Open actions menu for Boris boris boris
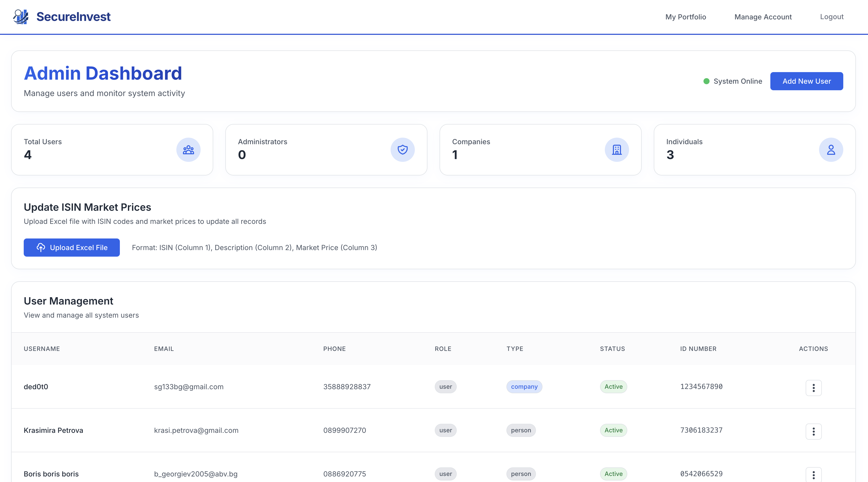The width and height of the screenshot is (868, 482). pyautogui.click(x=813, y=475)
